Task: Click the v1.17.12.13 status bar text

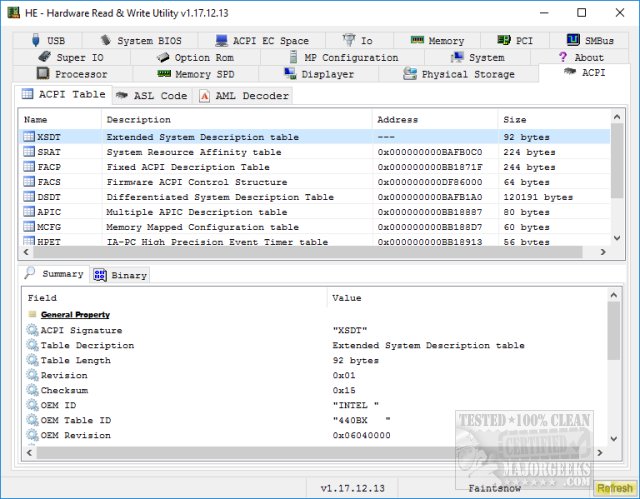Action: (352, 488)
